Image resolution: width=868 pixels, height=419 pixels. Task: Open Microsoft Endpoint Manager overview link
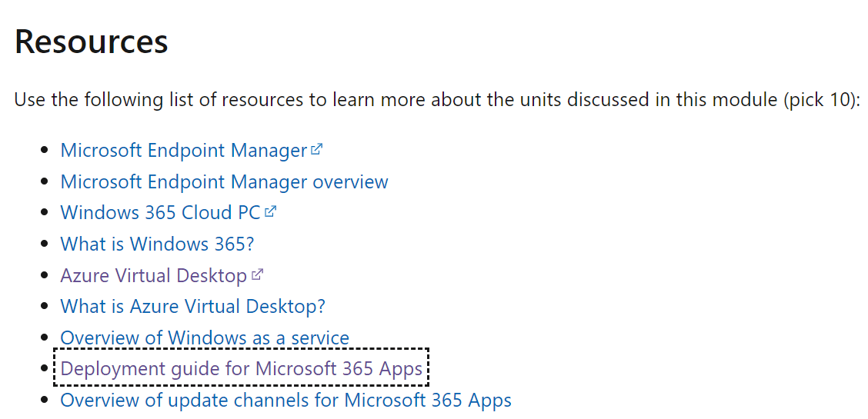[224, 182]
